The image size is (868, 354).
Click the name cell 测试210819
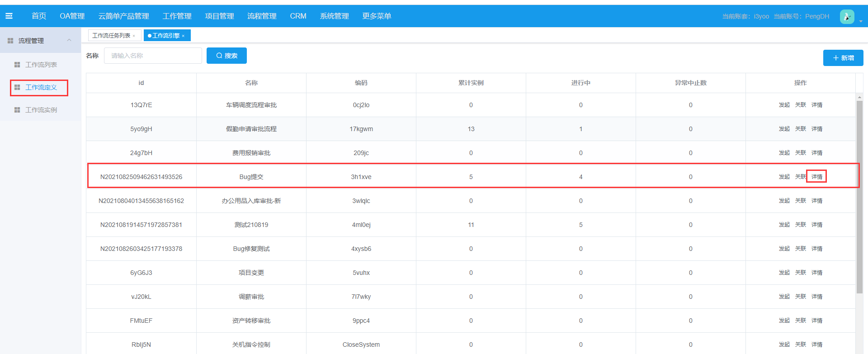pyautogui.click(x=251, y=225)
